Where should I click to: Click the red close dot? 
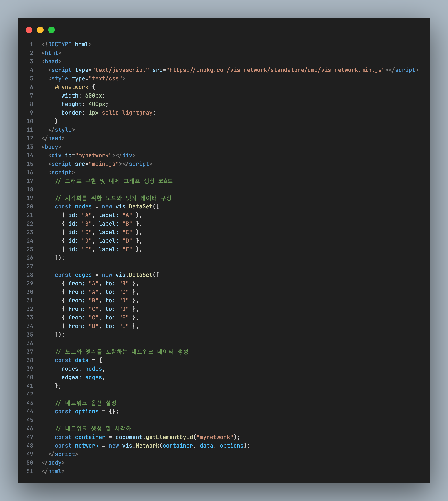29,30
